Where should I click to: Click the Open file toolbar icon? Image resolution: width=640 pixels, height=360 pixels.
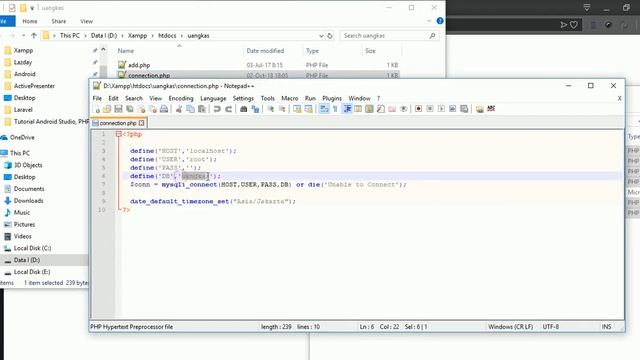(x=107, y=109)
